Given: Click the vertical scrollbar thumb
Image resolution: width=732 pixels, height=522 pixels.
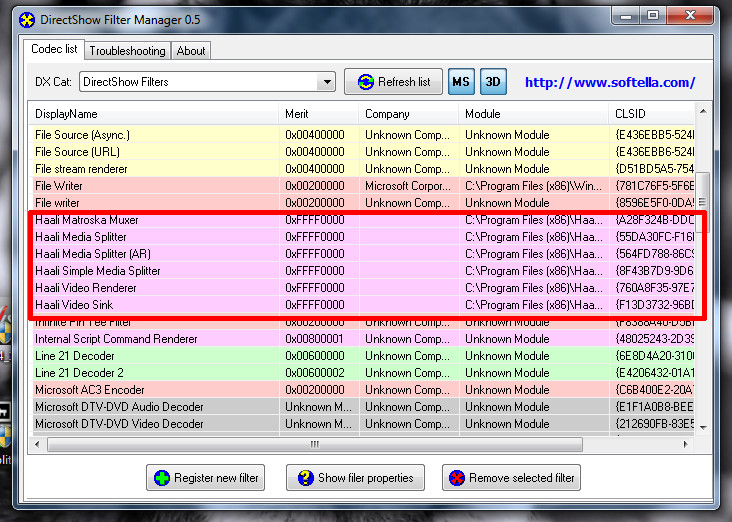Looking at the screenshot, I should pos(703,202).
